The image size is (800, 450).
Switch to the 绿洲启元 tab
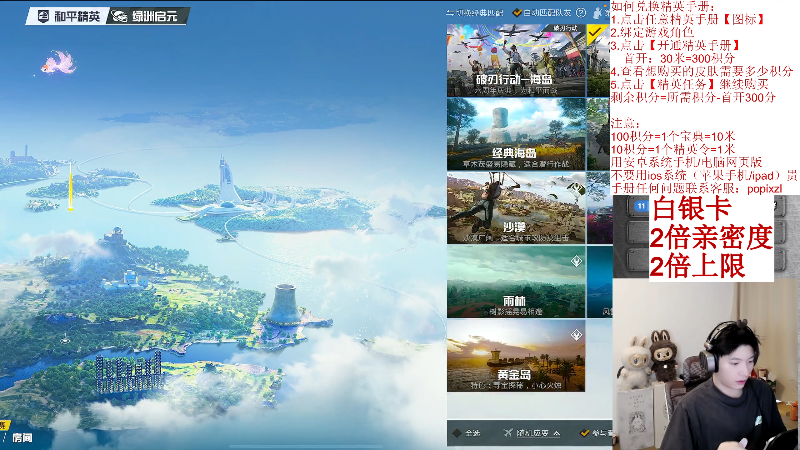coord(148,16)
